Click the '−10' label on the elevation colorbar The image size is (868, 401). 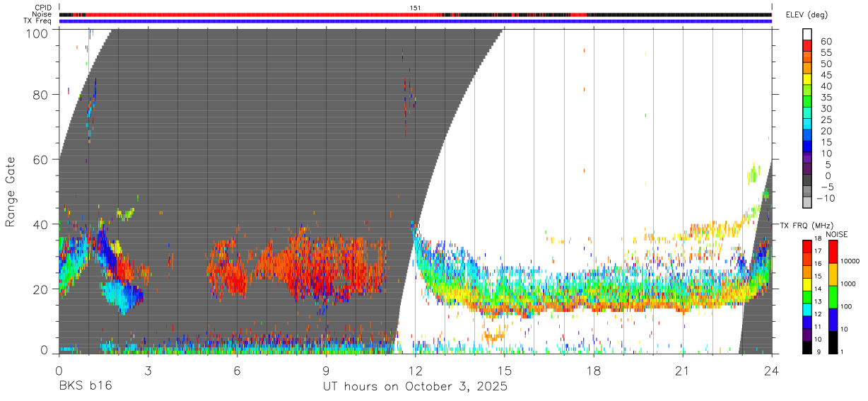[824, 198]
